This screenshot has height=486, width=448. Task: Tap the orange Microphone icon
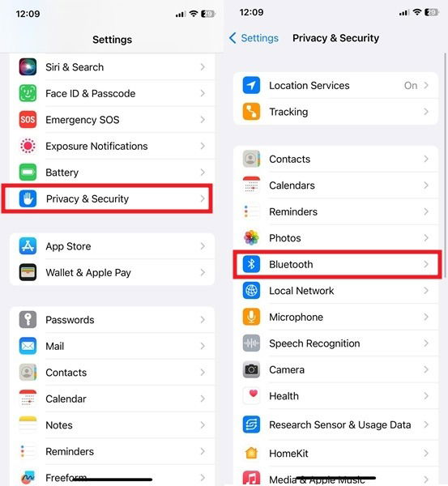(x=251, y=317)
